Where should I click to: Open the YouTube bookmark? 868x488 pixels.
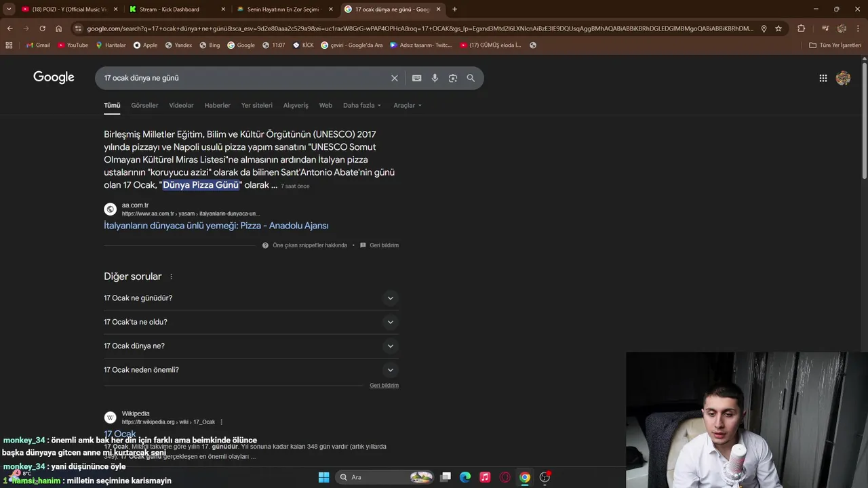73,45
